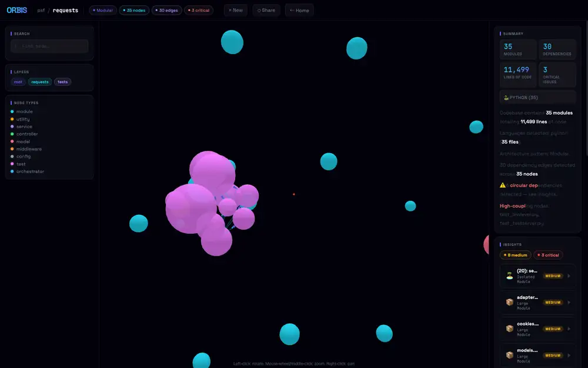The image size is (588, 368).
Task: Click the config color dot in legend
Action: tap(12, 157)
